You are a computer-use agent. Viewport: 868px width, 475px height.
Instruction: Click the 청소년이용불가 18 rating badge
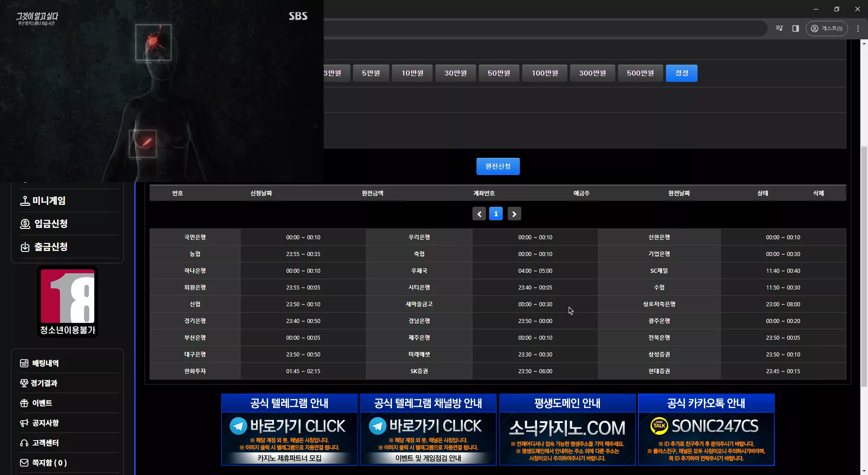pos(67,302)
